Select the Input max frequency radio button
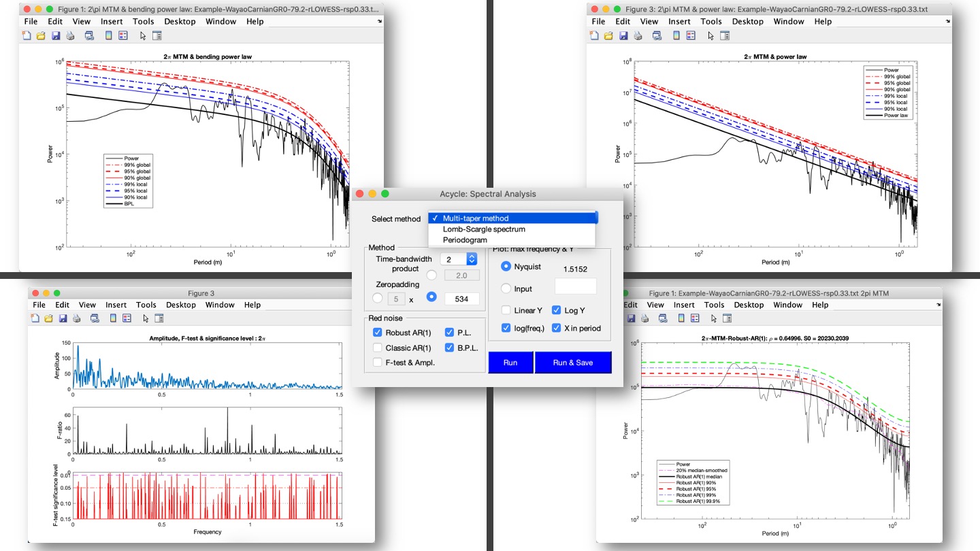This screenshot has height=551, width=980. tap(506, 288)
